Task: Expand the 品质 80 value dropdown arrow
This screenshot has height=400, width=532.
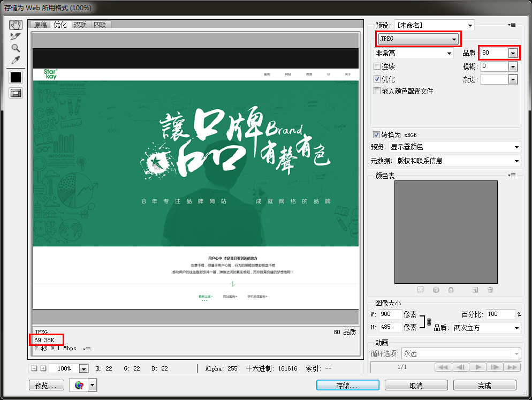Action: [x=513, y=53]
